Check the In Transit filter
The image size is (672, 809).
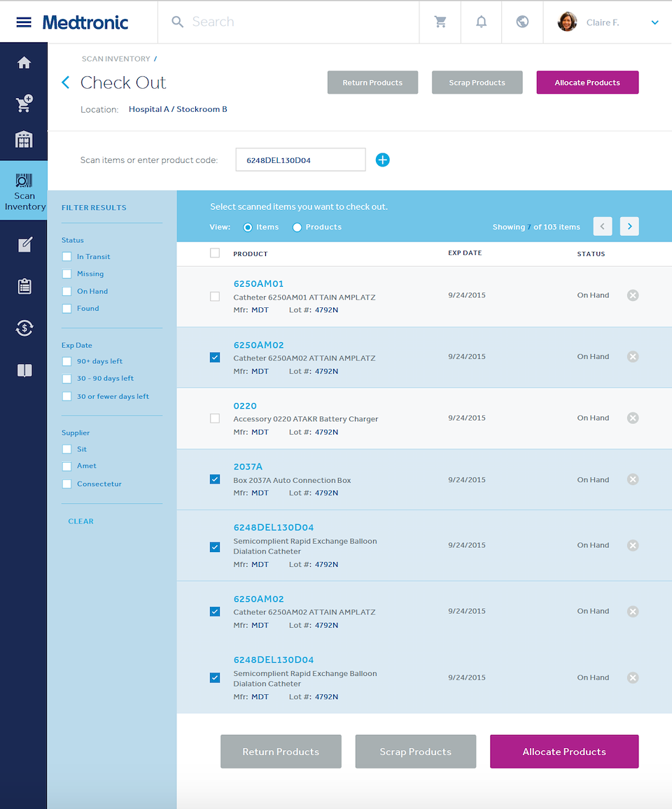click(x=66, y=257)
